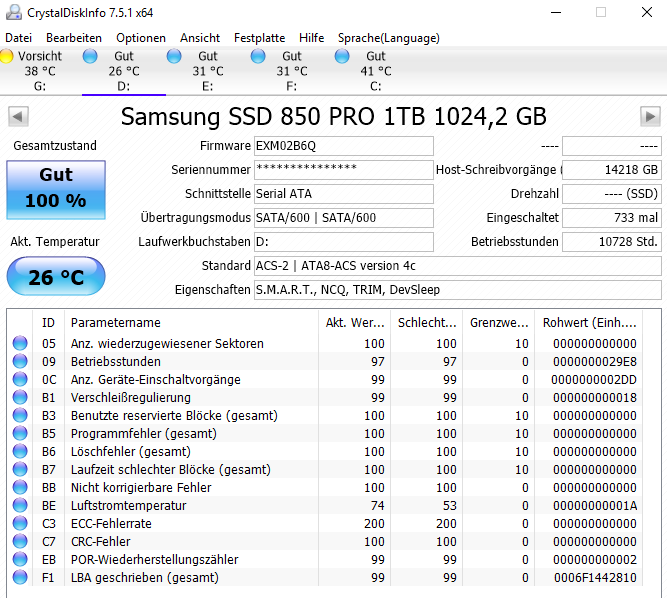
Task: Open the Datei menu
Action: (18, 38)
